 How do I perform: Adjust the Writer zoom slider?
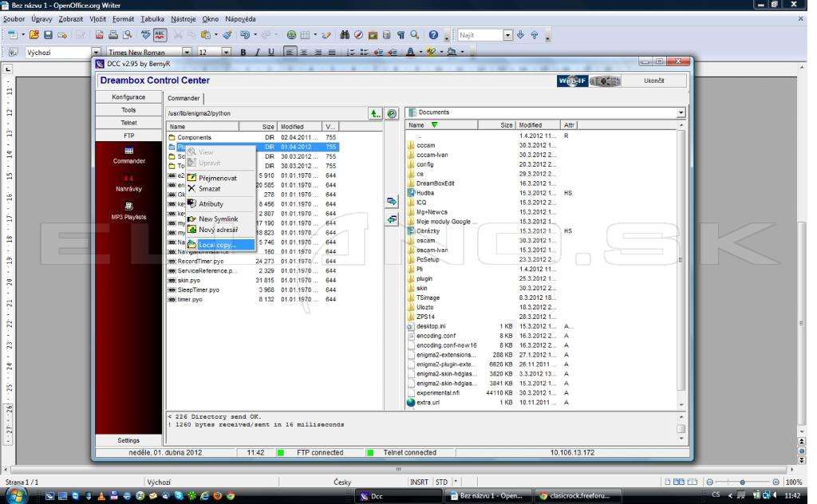click(743, 482)
